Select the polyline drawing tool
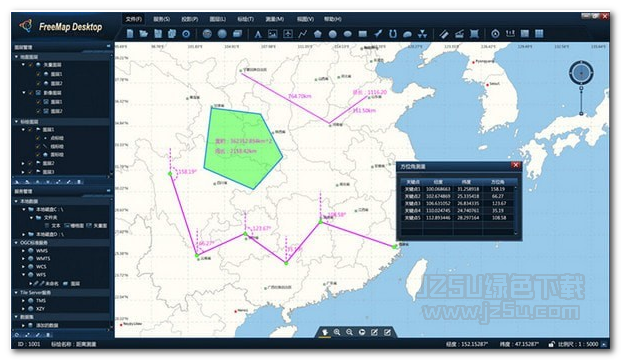Viewport: 621px width, 360px height. pos(303,34)
